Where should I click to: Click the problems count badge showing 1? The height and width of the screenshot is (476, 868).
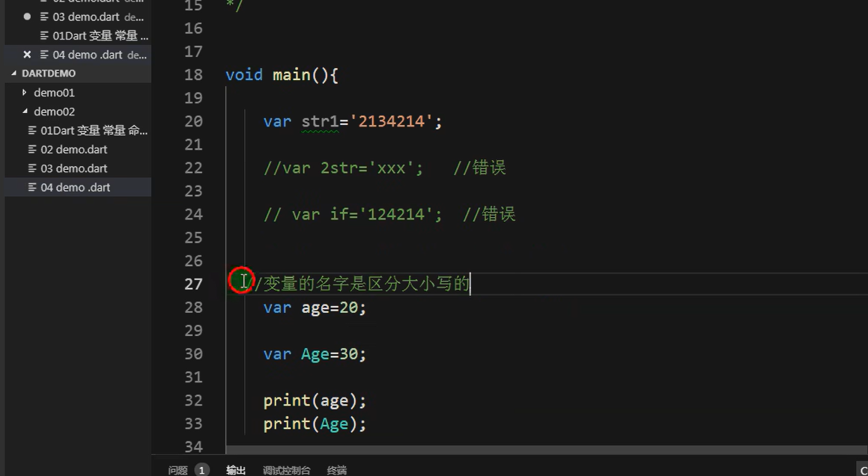(200, 469)
